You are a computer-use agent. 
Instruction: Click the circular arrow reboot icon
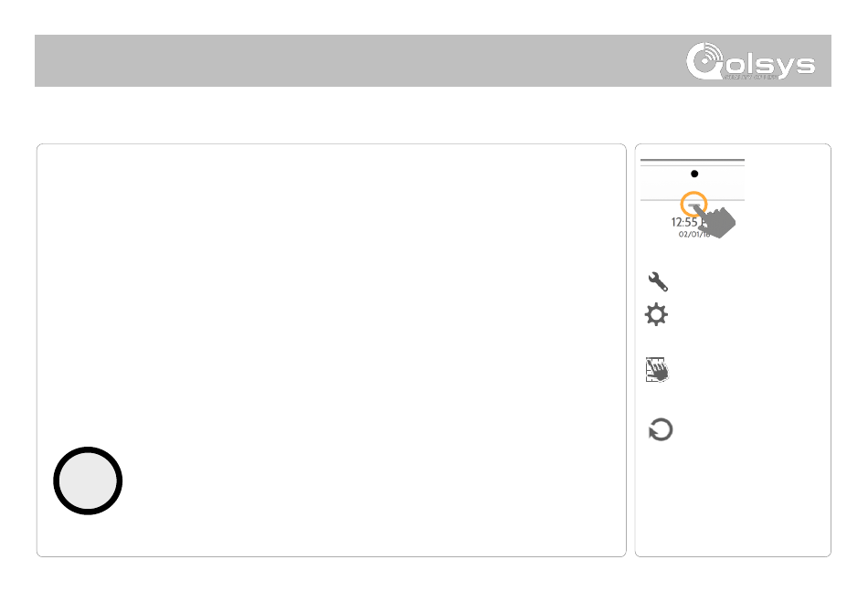[x=661, y=430]
